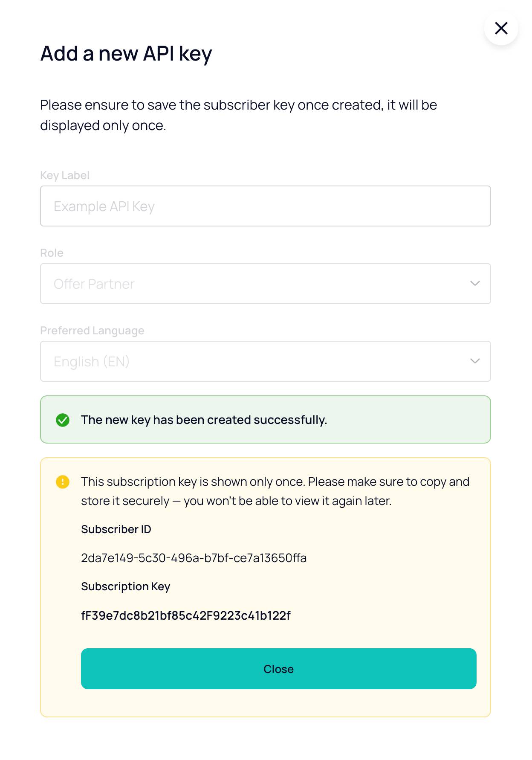
Task: Click the Preferred Language chevron arrow
Action: tap(475, 361)
